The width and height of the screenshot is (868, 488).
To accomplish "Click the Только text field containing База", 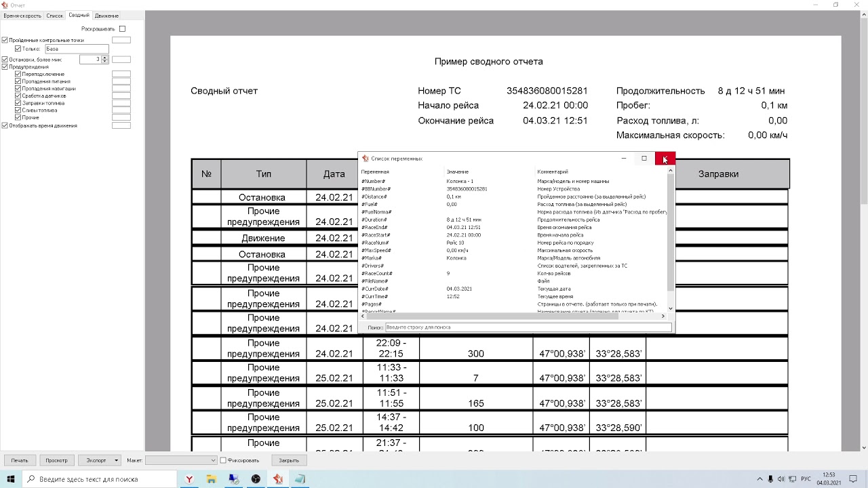I will pos(77,49).
